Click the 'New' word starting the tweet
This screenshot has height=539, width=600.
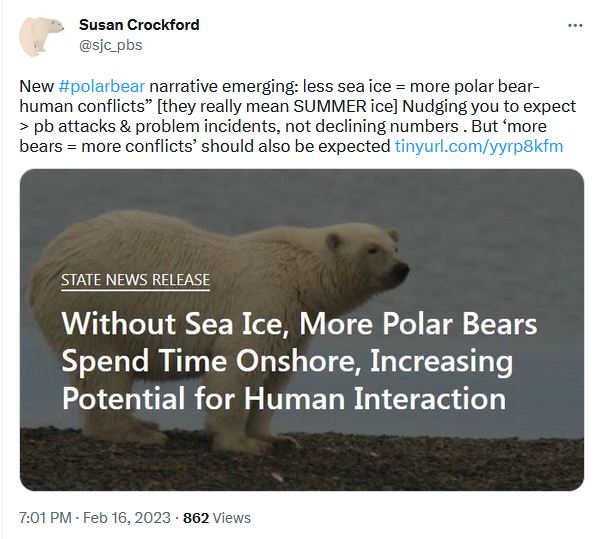point(35,86)
